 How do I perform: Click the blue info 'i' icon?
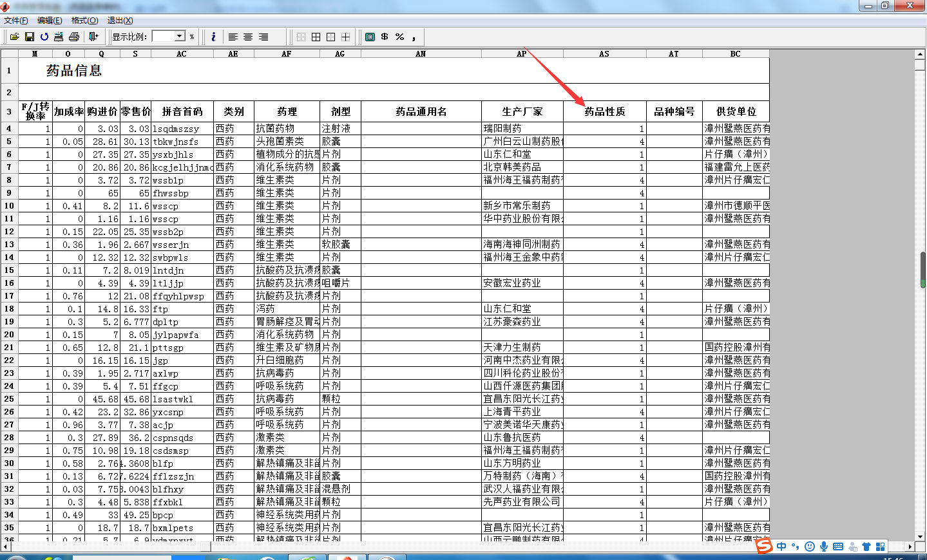(213, 37)
